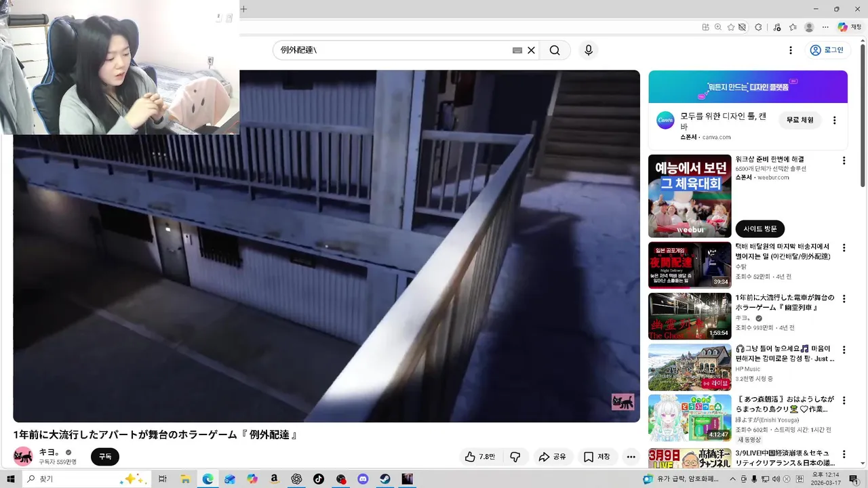This screenshot has height=488, width=868.
Task: Open the zoom magnifier in address bar
Action: pos(718,27)
